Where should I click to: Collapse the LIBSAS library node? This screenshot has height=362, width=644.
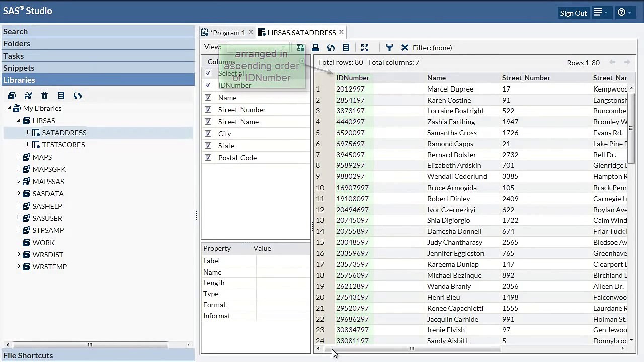19,121
